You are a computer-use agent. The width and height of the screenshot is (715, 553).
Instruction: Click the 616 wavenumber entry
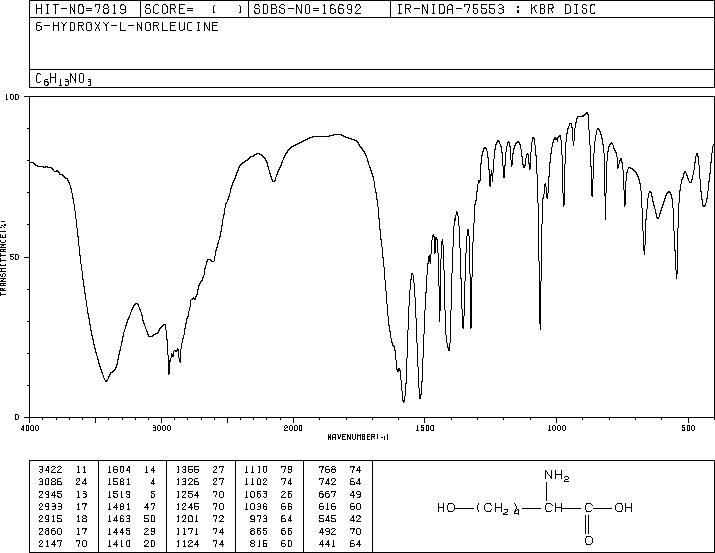[327, 506]
